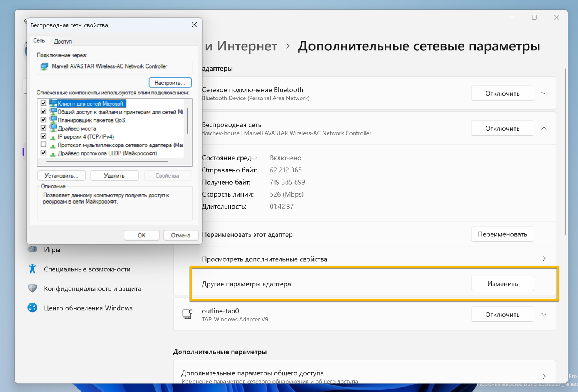The width and height of the screenshot is (578, 392).
Task: Uncheck Клиент для сетей Microsoft checkbox
Action: [x=44, y=103]
